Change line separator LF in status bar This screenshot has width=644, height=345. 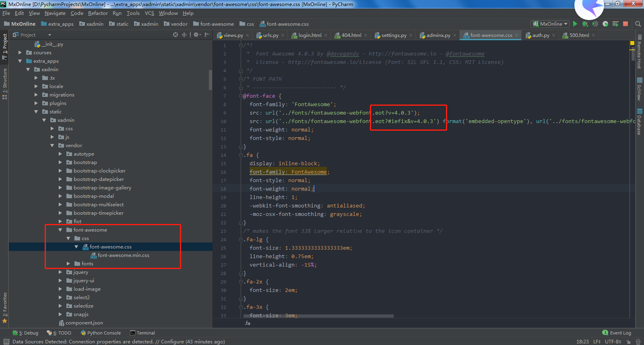(x=597, y=342)
